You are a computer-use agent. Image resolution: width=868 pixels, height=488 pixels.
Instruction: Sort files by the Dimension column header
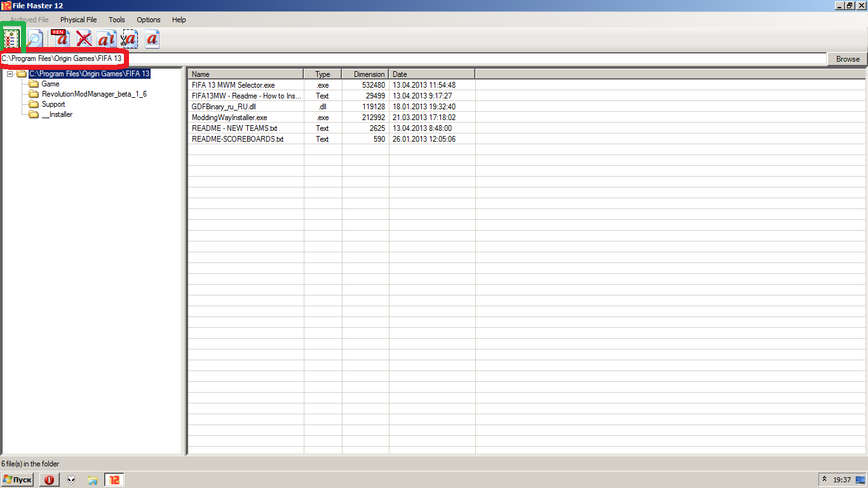[x=365, y=74]
